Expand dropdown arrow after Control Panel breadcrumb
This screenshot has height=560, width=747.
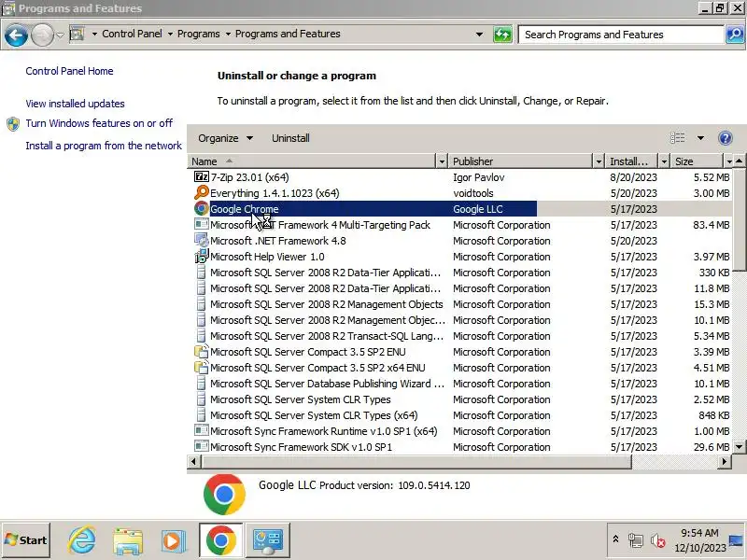170,34
